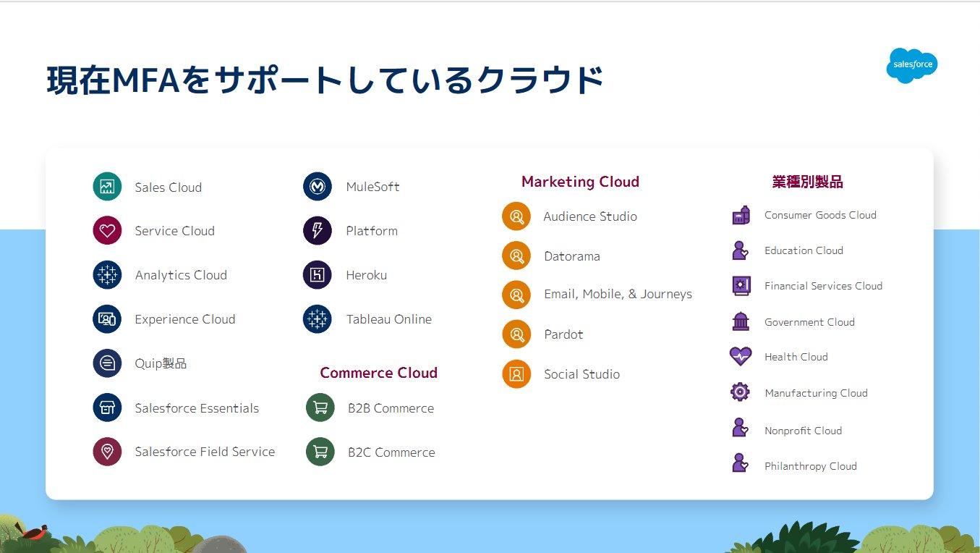The width and height of the screenshot is (980, 553).
Task: Click the Manufacturing Cloud gear icon
Action: 740,392
